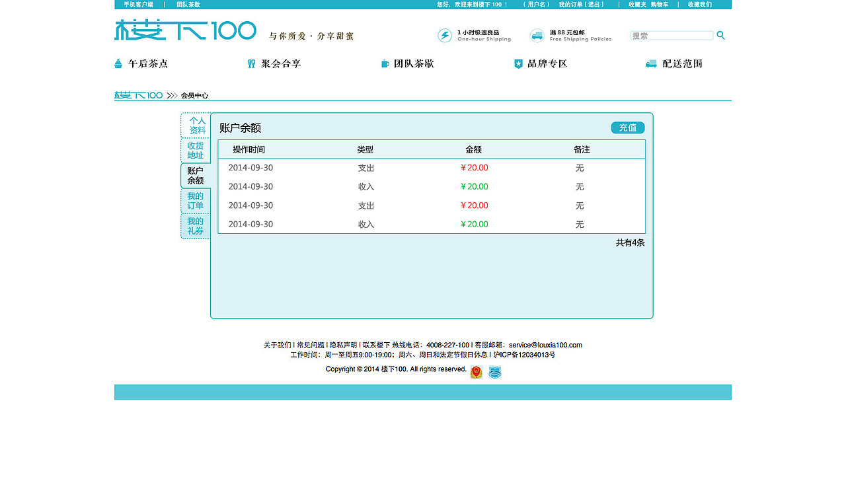Click the mug icon beside 团队茶歇
Screen dimensions: 846x504
pos(385,63)
